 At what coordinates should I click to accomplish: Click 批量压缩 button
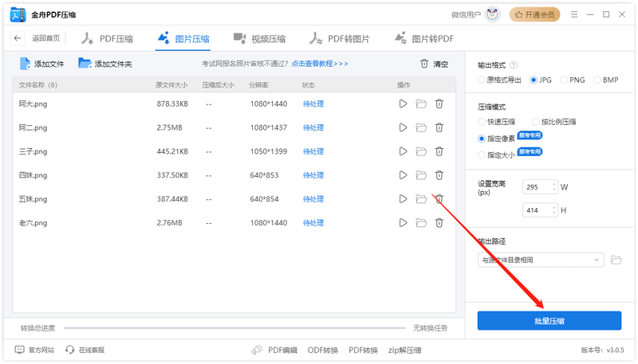[x=549, y=321]
